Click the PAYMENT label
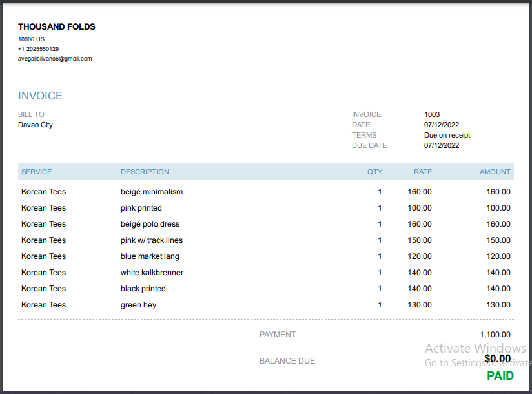The width and height of the screenshot is (532, 394). (278, 335)
